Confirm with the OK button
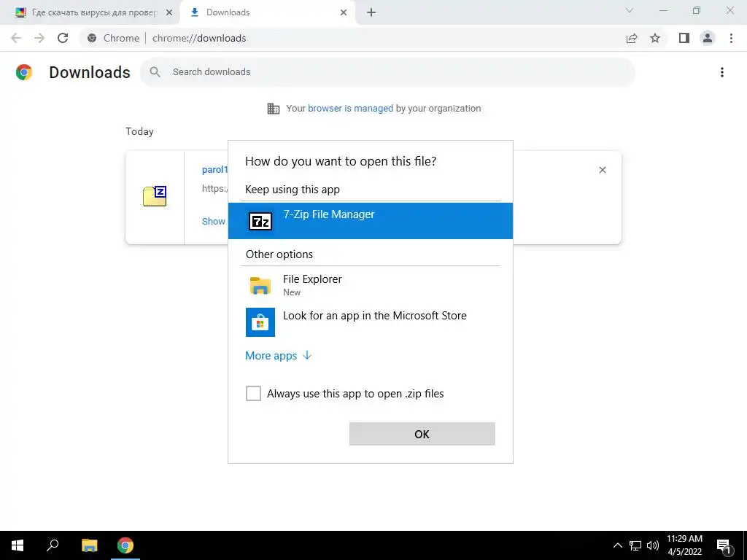Image resolution: width=747 pixels, height=560 pixels. pos(422,434)
